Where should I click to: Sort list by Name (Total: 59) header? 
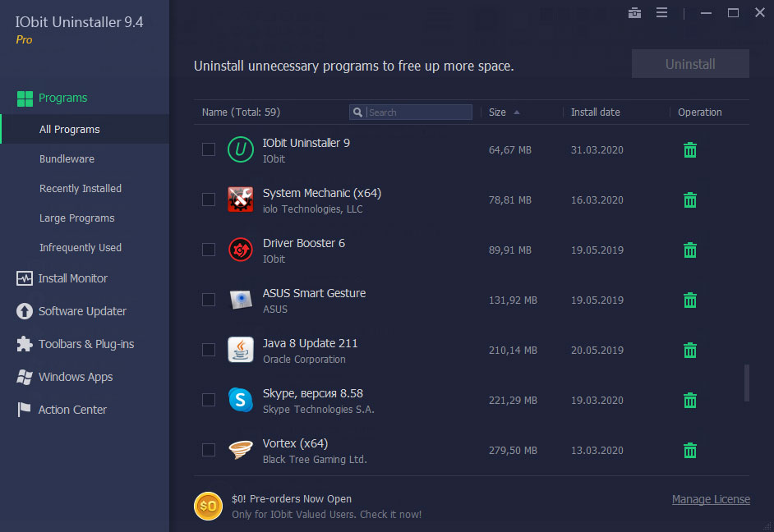point(241,112)
